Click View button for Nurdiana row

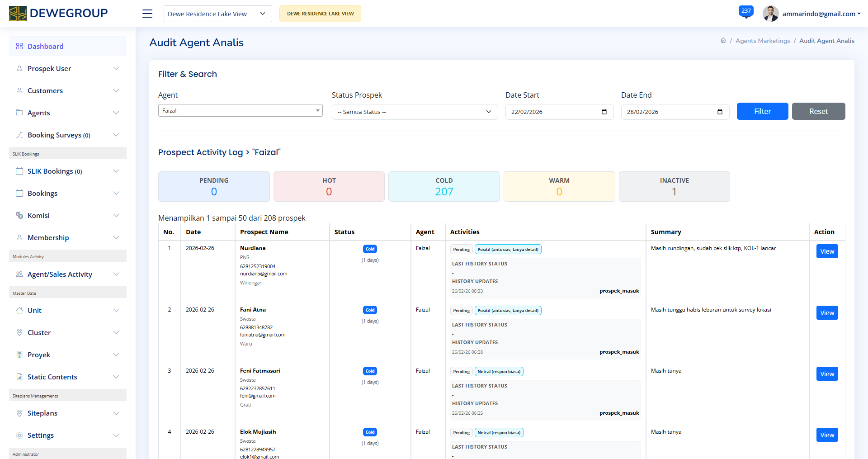tap(827, 251)
